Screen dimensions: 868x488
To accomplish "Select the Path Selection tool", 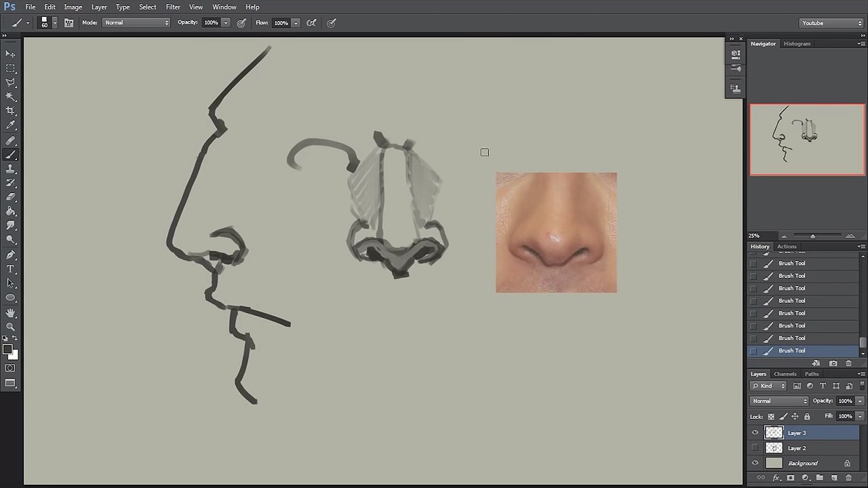I will (11, 283).
